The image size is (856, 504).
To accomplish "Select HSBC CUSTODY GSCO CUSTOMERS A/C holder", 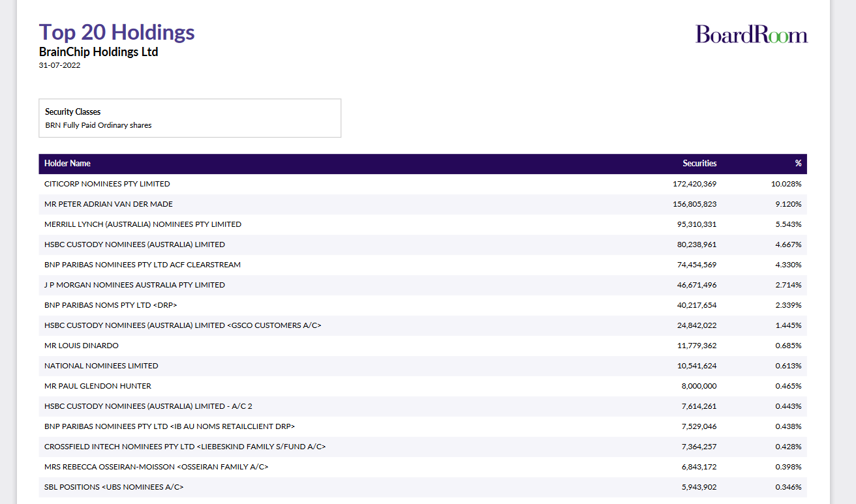I will tap(183, 325).
